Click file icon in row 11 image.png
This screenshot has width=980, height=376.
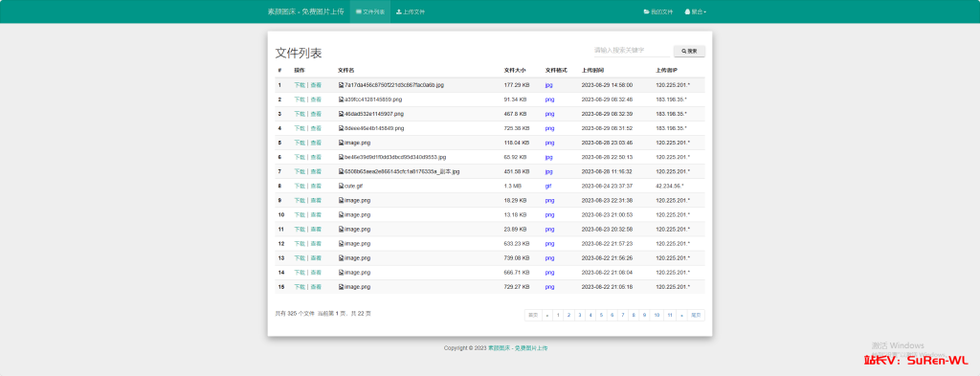click(342, 230)
